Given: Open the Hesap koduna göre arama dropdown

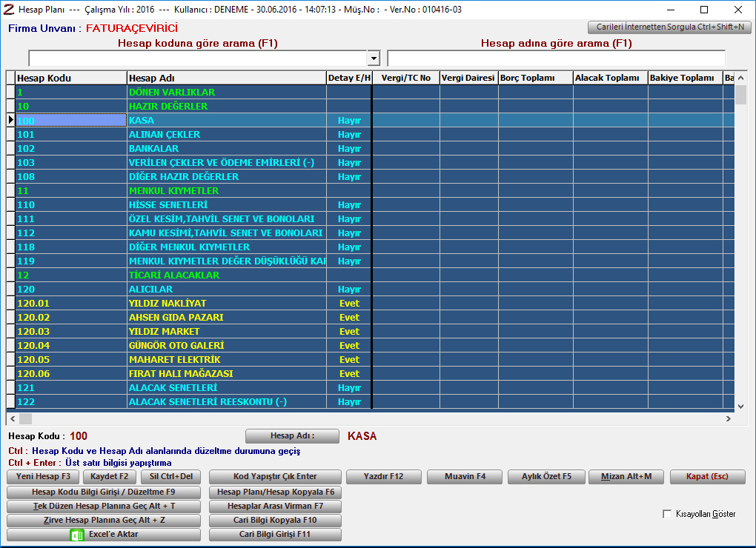Looking at the screenshot, I should tap(374, 59).
